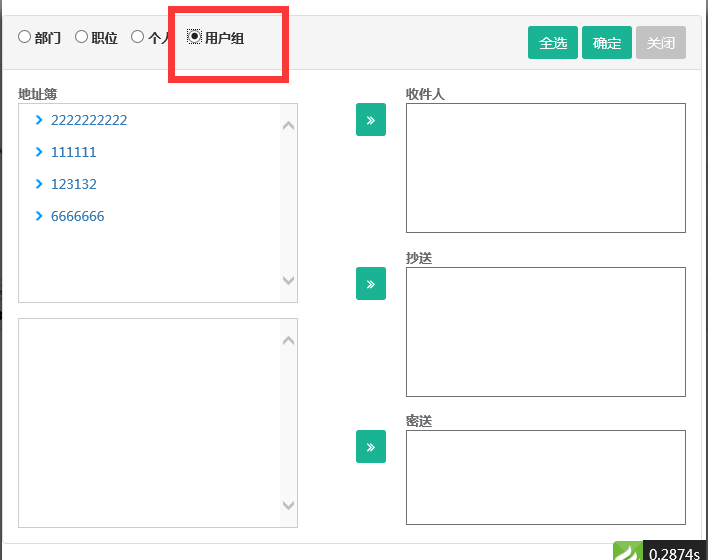Click the add-to-密送 double-arrow button
708x560 pixels.
point(370,446)
